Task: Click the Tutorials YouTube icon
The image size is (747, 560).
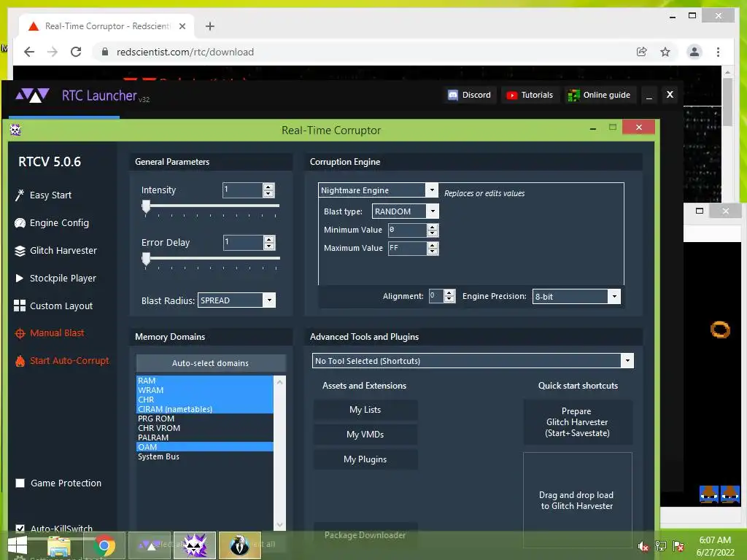Action: point(511,96)
